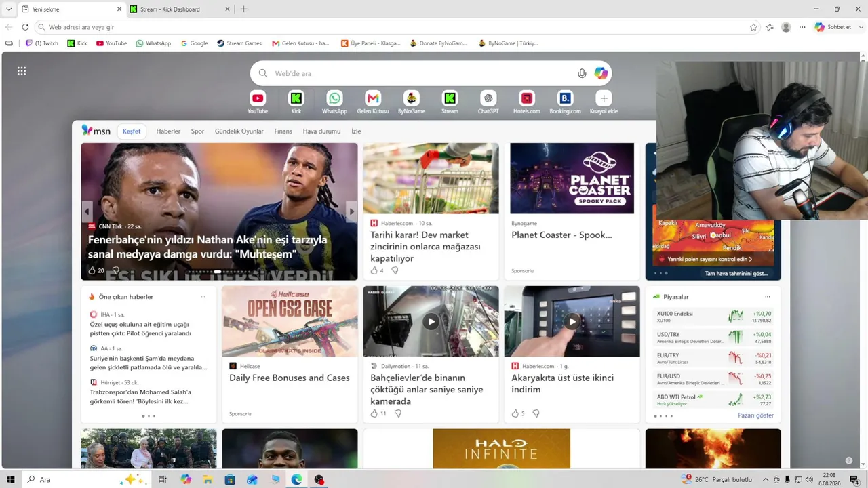
Task: Open the browser favorites list icon
Action: [x=770, y=27]
